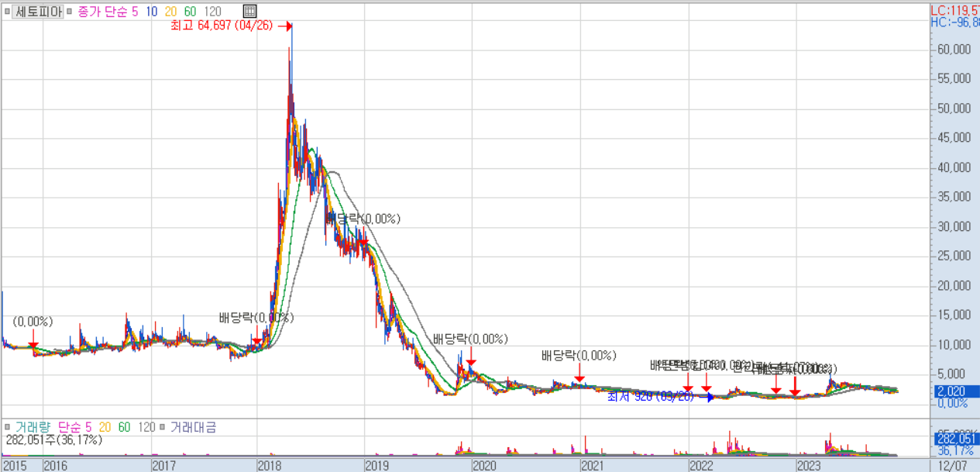Select the blue 10-day price average

(x=151, y=12)
